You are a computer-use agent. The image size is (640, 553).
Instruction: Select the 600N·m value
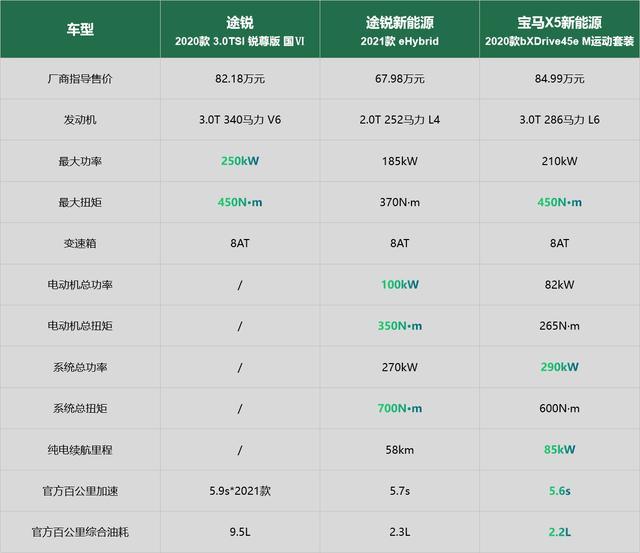(560, 409)
